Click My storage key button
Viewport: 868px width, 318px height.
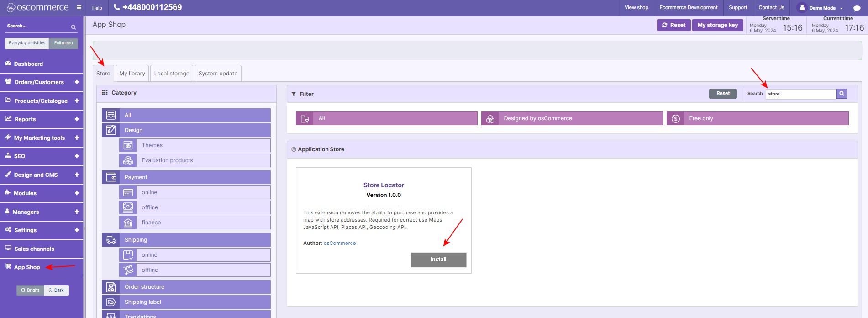717,25
